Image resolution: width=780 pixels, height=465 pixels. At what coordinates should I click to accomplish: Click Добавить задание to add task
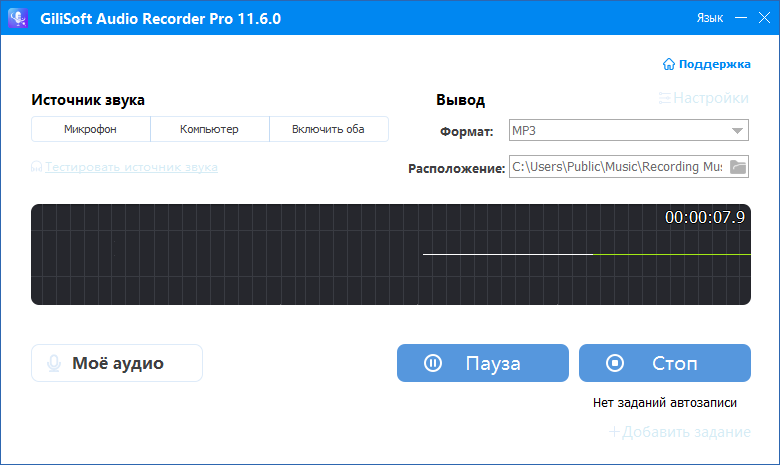coord(680,432)
